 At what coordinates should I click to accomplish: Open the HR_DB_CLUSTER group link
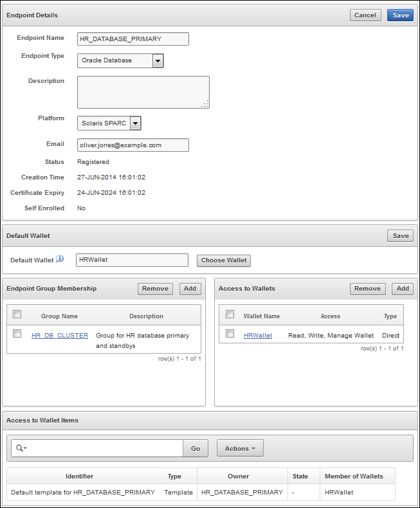tap(60, 335)
